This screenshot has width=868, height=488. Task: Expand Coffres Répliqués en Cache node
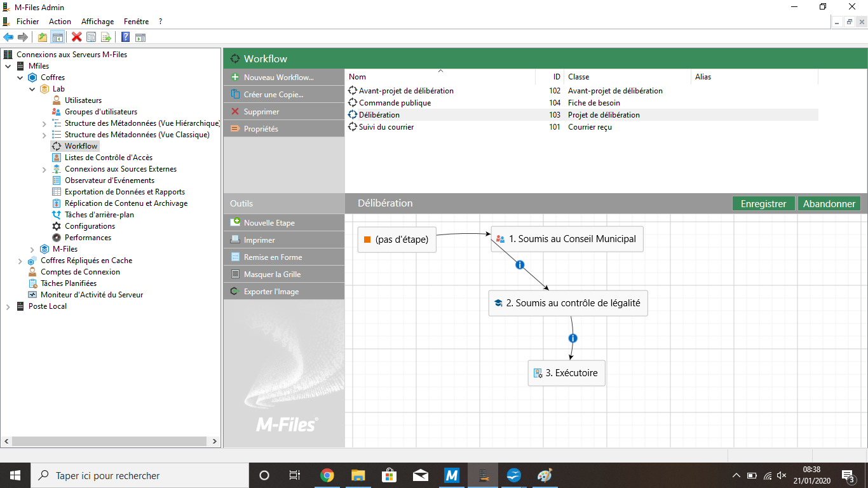[x=20, y=261]
